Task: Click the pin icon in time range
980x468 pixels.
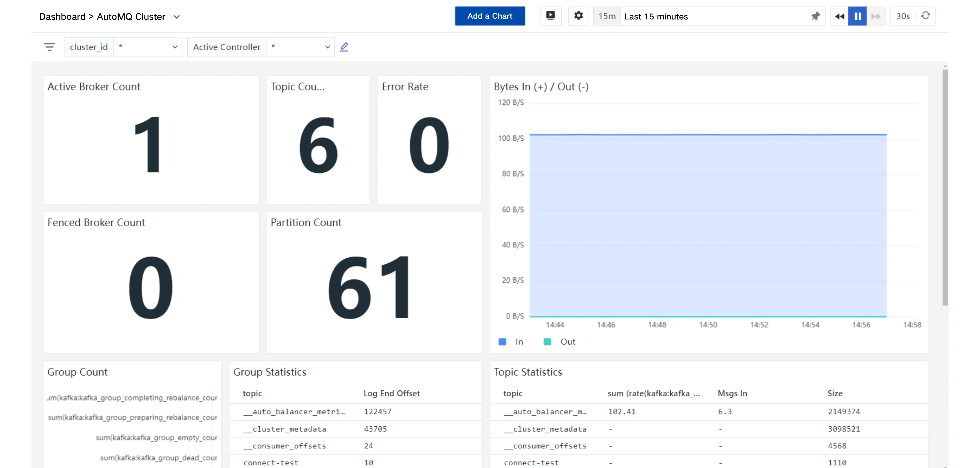Action: [x=815, y=16]
